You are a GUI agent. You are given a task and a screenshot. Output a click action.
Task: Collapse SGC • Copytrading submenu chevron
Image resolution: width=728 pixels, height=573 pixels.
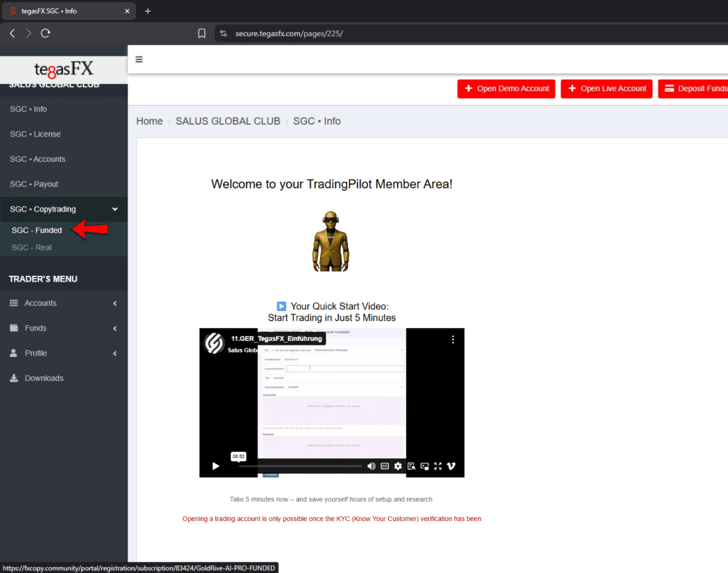[115, 209]
